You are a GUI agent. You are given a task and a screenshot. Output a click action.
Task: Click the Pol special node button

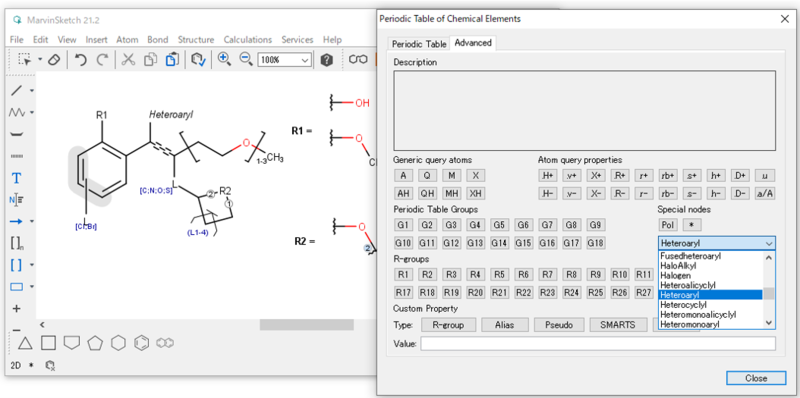point(667,225)
